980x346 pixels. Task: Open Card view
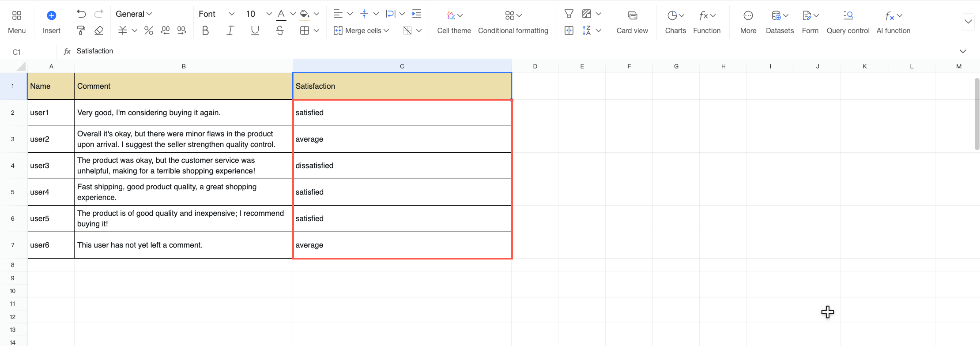(632, 22)
